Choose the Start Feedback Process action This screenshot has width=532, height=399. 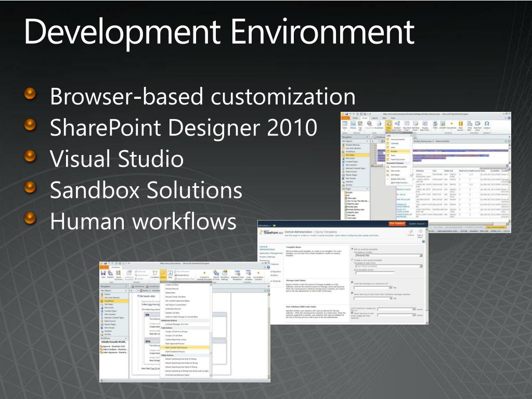[x=186, y=352]
